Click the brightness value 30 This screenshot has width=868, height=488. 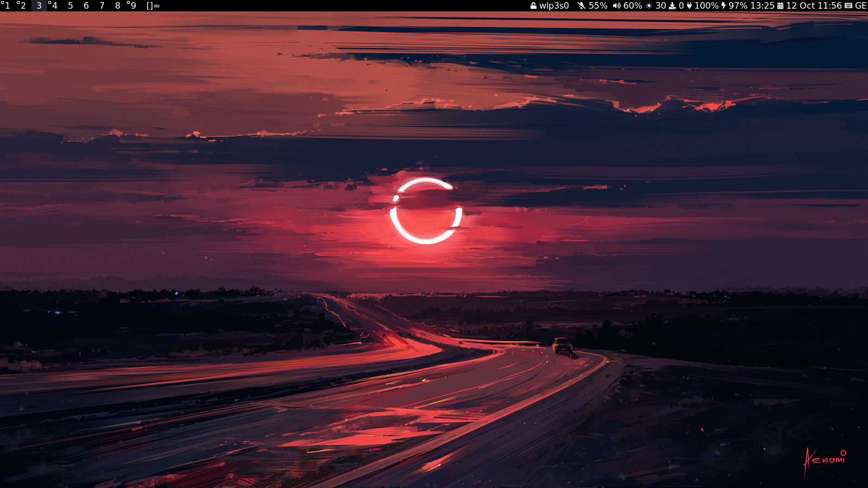tap(661, 5)
